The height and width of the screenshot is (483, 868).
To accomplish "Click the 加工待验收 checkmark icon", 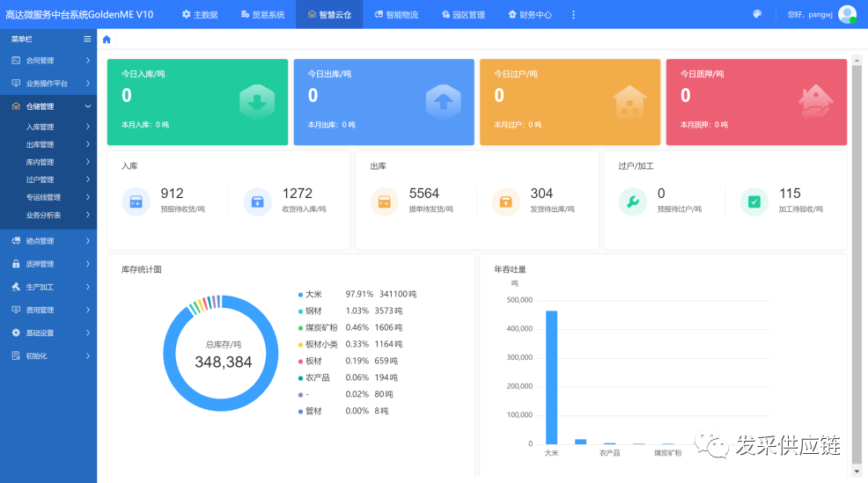I will 754,202.
